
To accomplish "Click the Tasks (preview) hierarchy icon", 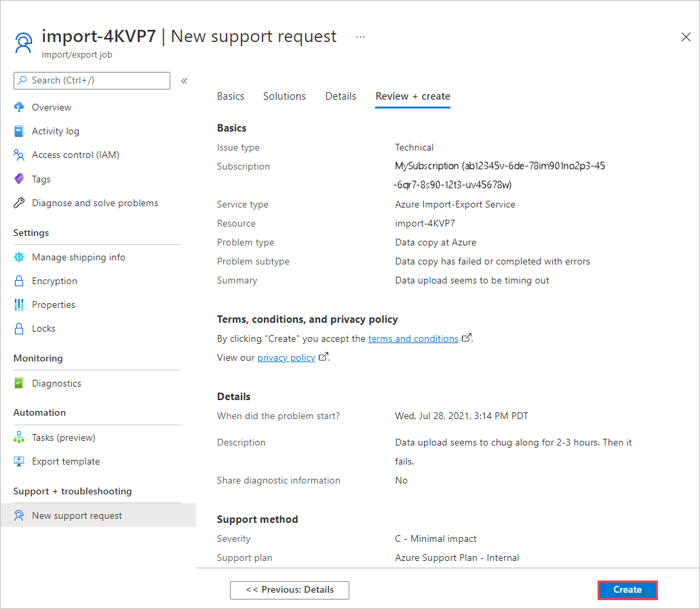I will 19,437.
